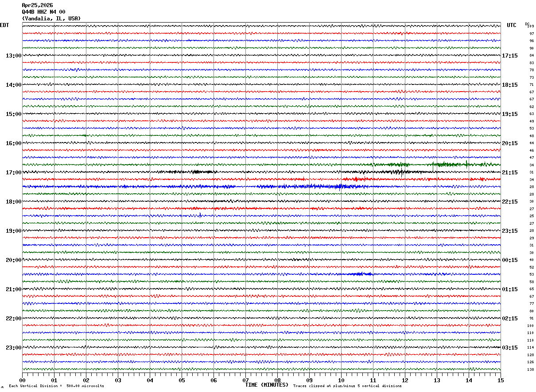Select the 13:00 EDT hour label
The height and width of the screenshot is (392, 536).
tap(13, 56)
